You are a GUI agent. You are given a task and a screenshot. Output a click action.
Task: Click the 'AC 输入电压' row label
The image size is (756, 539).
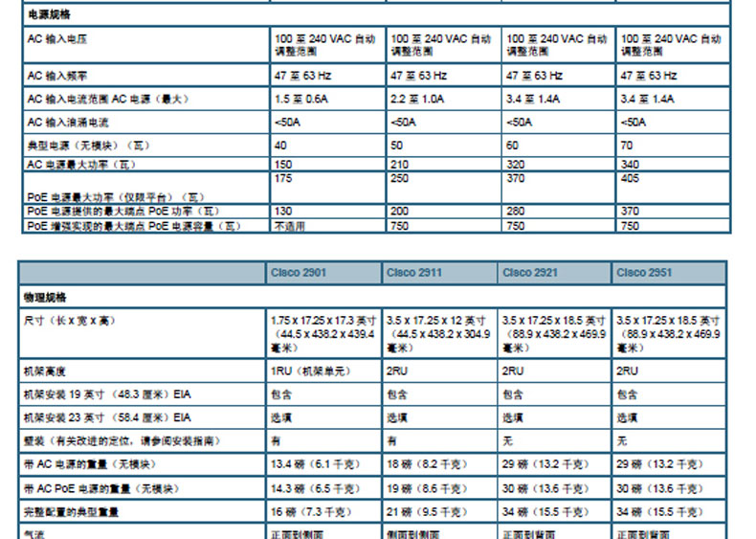coord(56,39)
